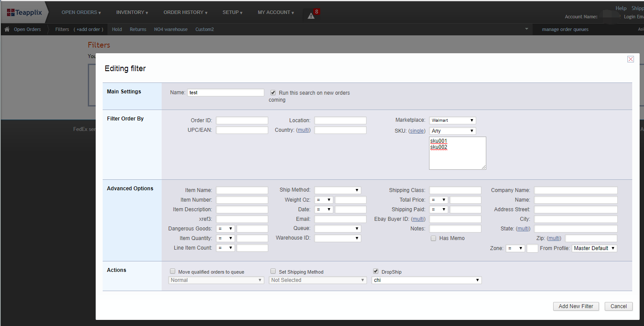
Task: Click the Cancel button
Action: point(619,306)
